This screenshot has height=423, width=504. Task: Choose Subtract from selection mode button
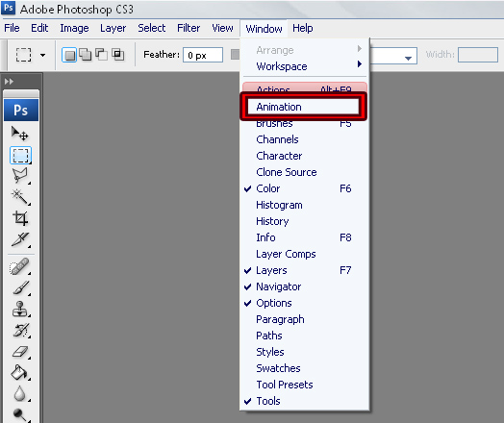(x=102, y=54)
